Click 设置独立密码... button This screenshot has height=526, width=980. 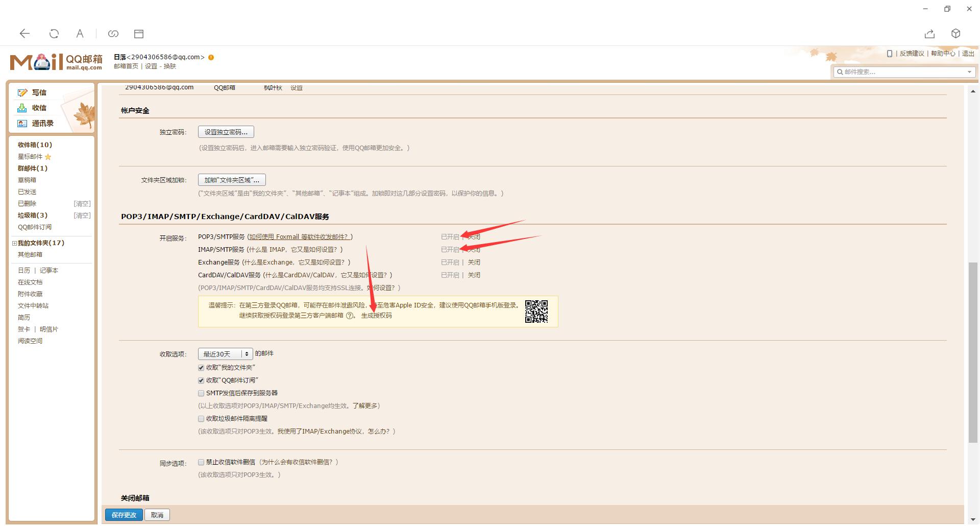226,132
